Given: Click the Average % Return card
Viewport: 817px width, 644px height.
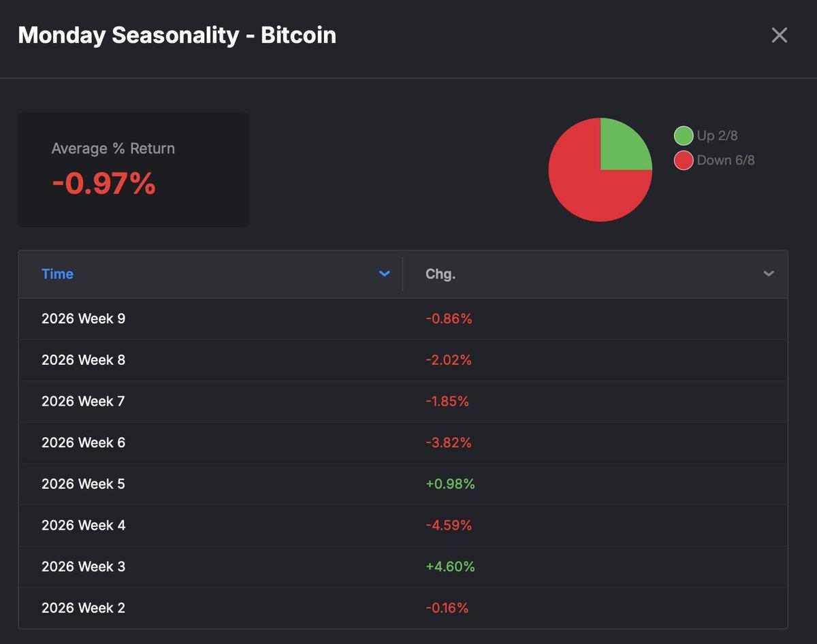Looking at the screenshot, I should pyautogui.click(x=133, y=169).
